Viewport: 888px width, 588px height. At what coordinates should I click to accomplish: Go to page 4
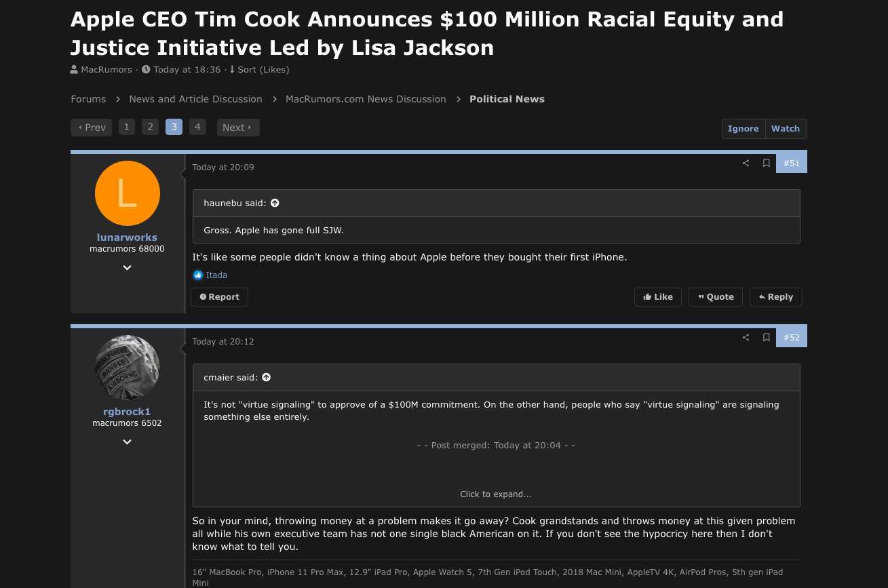point(197,128)
